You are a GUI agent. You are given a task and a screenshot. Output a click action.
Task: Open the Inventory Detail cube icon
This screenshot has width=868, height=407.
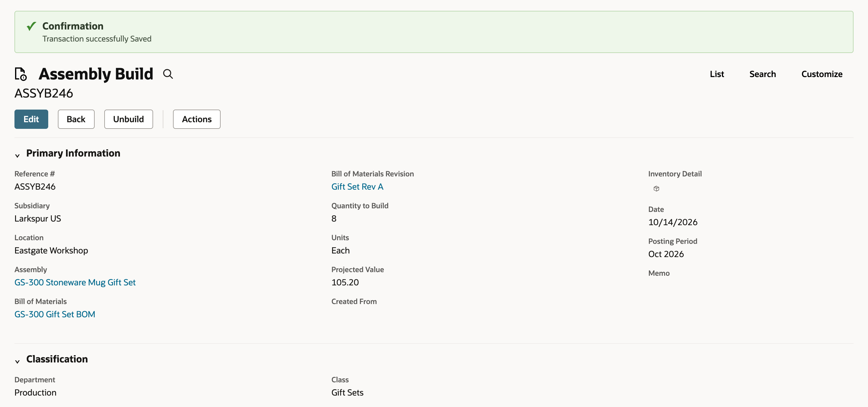[656, 188]
